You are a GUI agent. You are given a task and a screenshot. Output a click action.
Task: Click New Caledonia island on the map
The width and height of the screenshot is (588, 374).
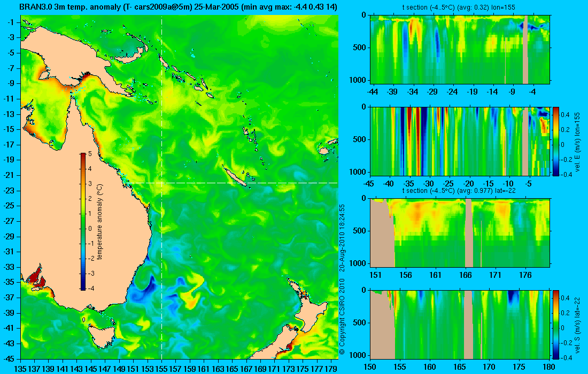pos(234,175)
